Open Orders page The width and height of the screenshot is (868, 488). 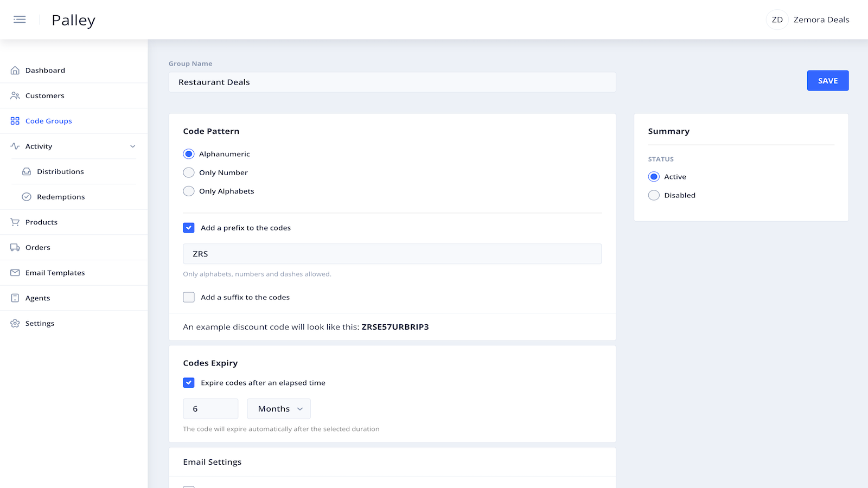[x=38, y=247]
